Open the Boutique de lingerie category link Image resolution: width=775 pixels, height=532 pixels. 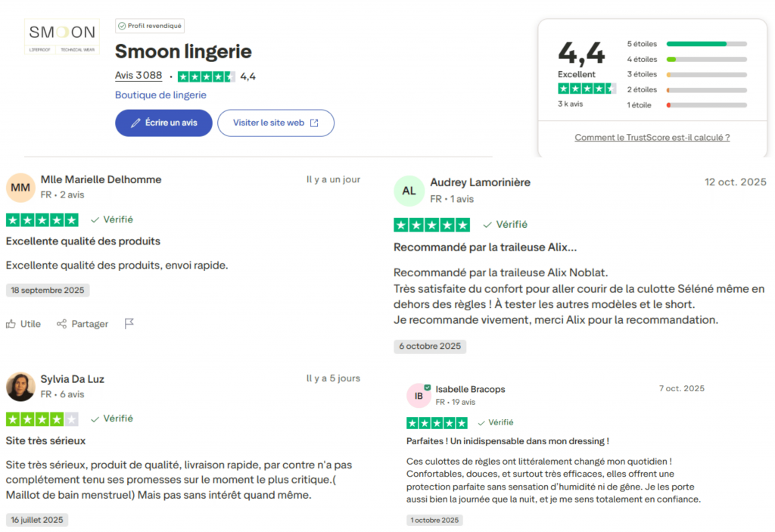[160, 95]
